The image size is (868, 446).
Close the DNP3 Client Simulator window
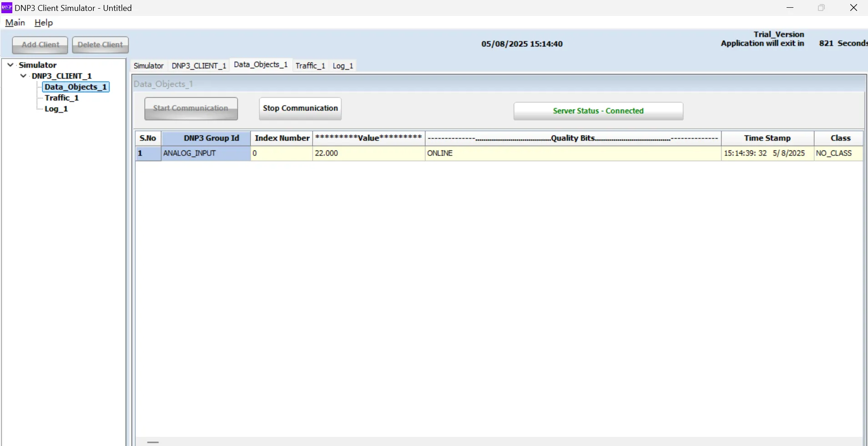click(x=853, y=8)
